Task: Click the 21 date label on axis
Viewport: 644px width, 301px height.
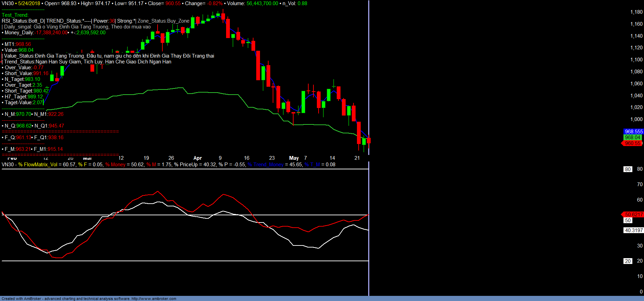Action: pyautogui.click(x=357, y=158)
